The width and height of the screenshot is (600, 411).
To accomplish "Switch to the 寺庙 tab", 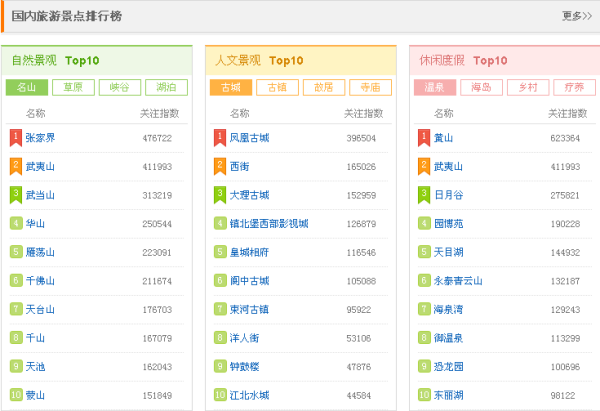I will [370, 87].
